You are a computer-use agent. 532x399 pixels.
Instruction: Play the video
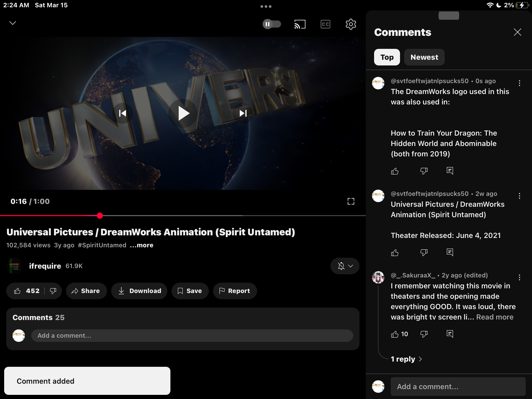[183, 113]
